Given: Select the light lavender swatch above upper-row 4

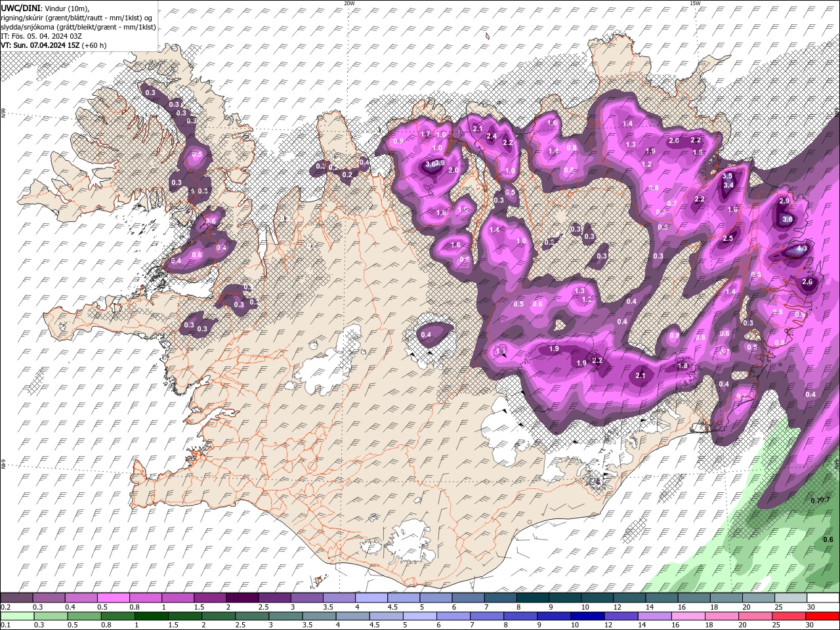Looking at the screenshot, I should pyautogui.click(x=371, y=597).
